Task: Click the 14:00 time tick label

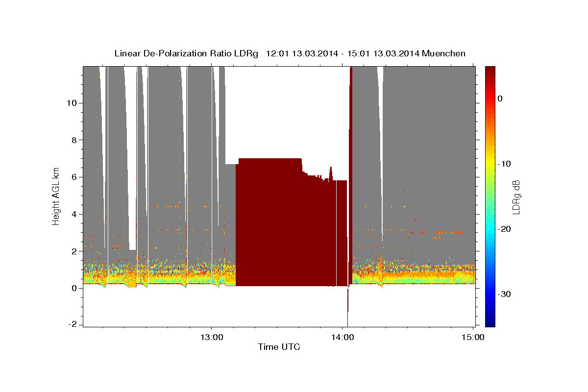Action: point(343,337)
